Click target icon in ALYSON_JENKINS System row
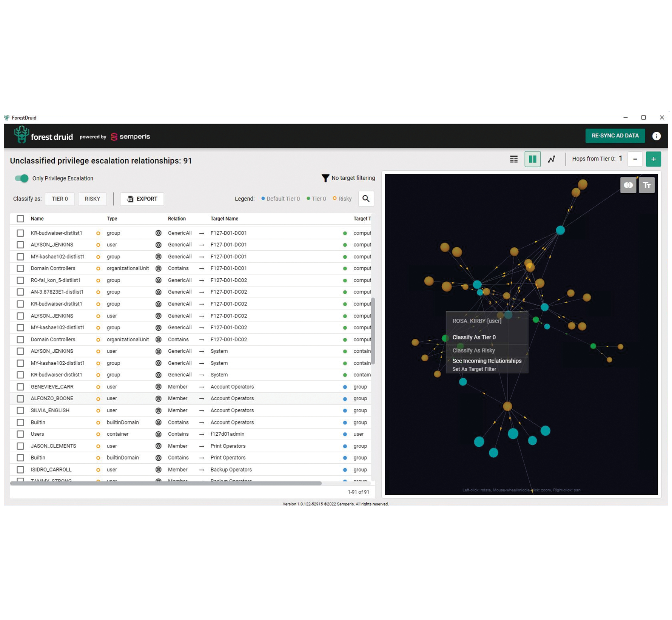Image resolution: width=672 pixels, height=620 pixels. click(159, 351)
